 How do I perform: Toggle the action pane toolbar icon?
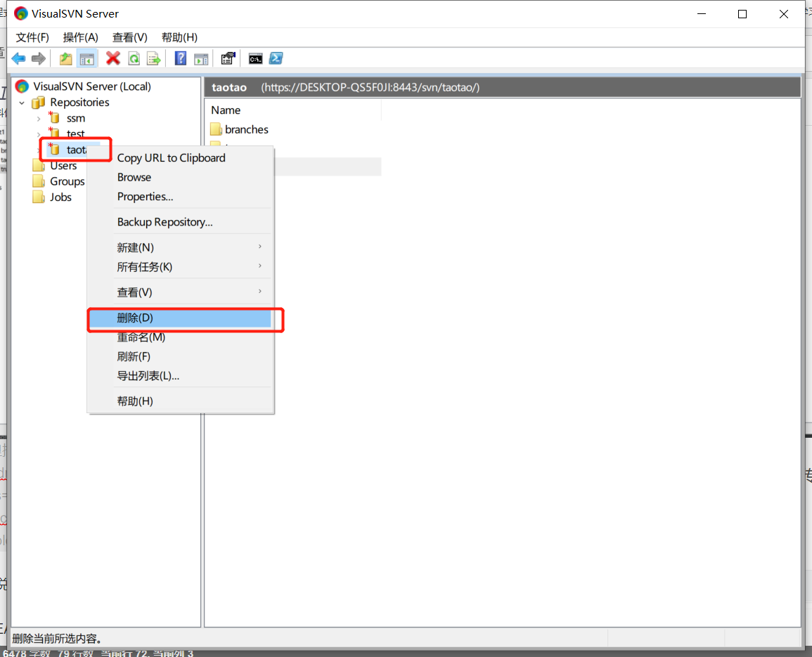coord(201,58)
